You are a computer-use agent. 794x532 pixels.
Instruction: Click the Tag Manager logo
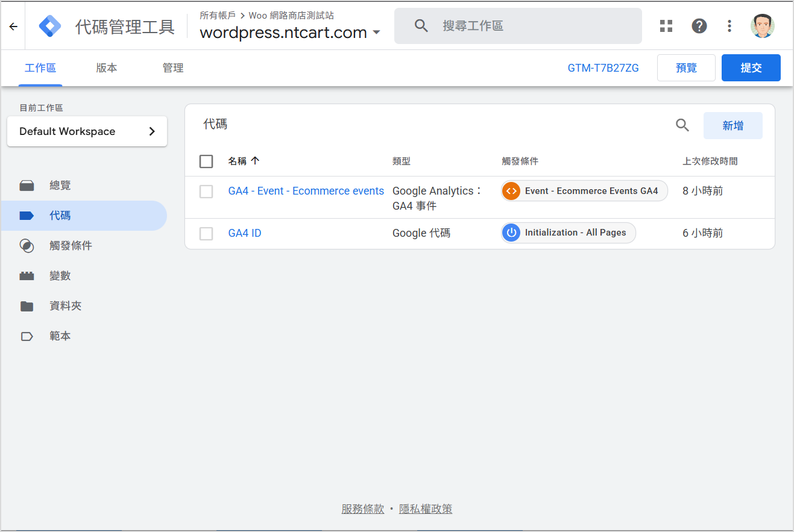coord(50,26)
